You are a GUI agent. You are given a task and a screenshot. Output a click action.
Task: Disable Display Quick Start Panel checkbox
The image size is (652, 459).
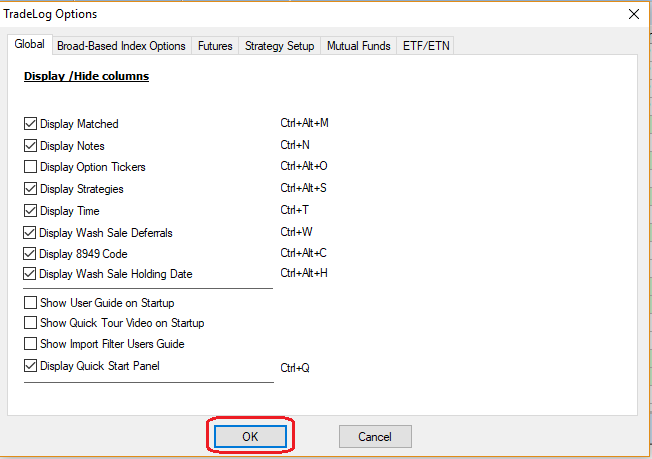[30, 366]
